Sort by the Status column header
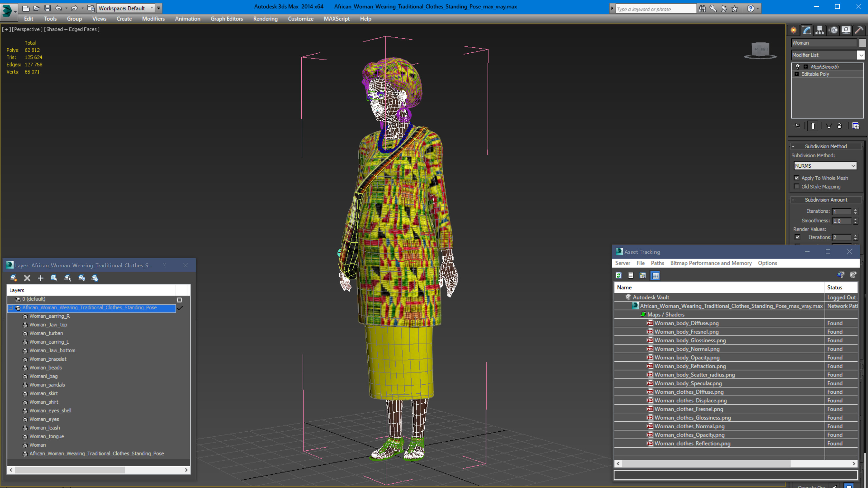868x488 pixels. tap(841, 288)
